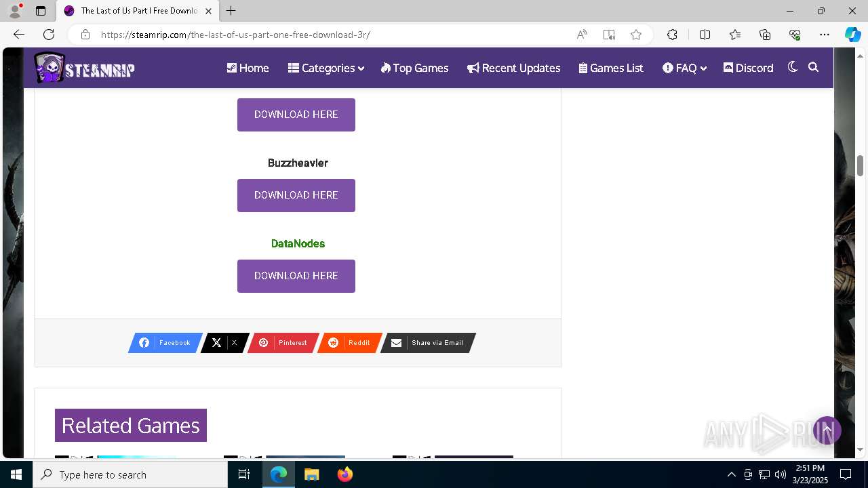
Task: Open the clock showing 2:51 PM
Action: (810, 474)
